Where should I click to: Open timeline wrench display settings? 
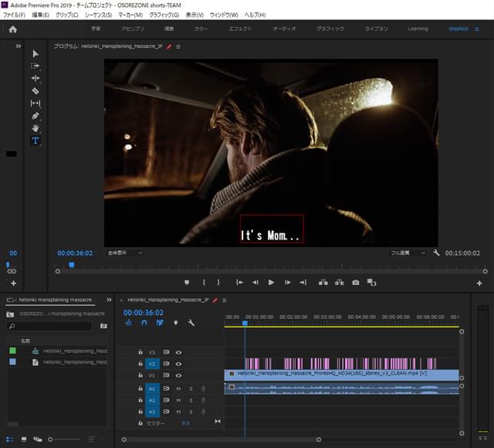(x=191, y=323)
